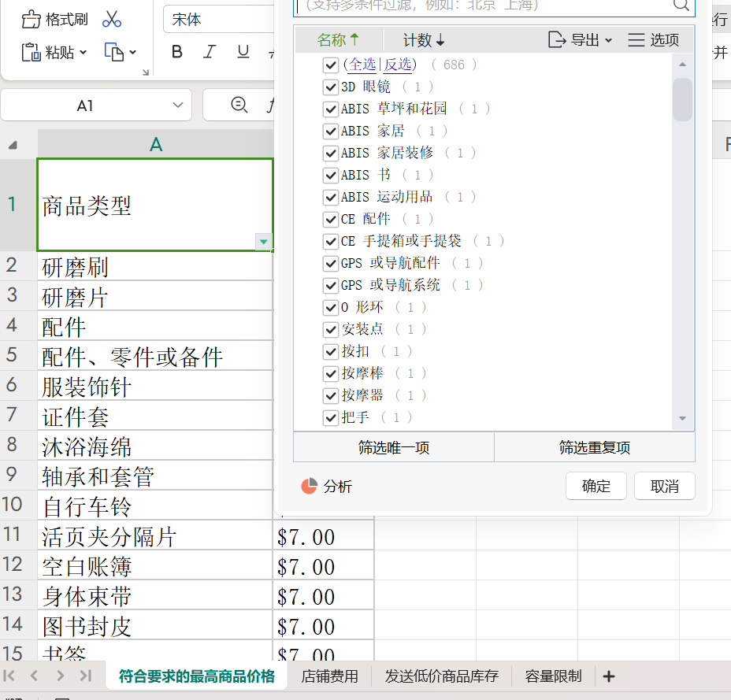Screen dimensions: 731x700
Task: Uncheck the select-all (全选|反选) checkbox
Action: 331,65
